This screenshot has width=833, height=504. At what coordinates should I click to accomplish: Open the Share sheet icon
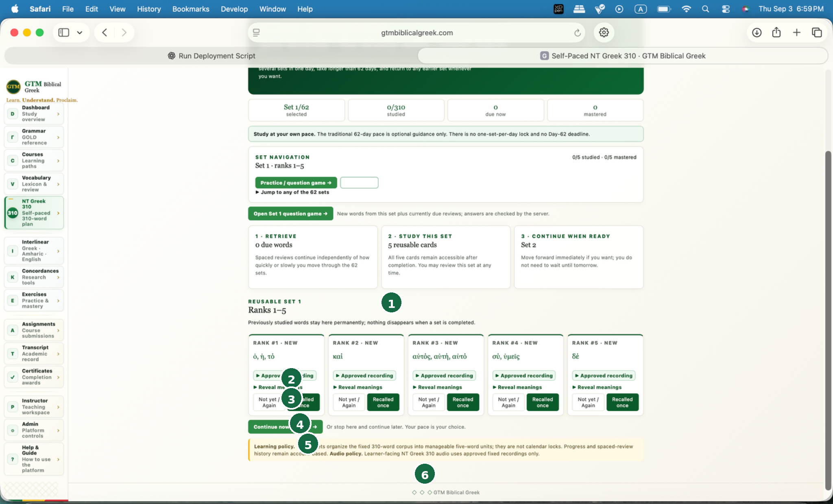click(776, 33)
